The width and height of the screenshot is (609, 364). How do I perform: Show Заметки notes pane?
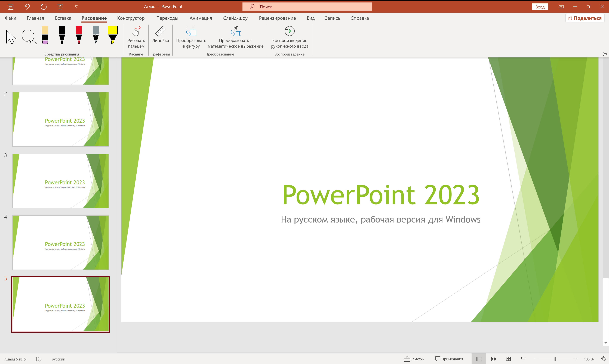414,359
